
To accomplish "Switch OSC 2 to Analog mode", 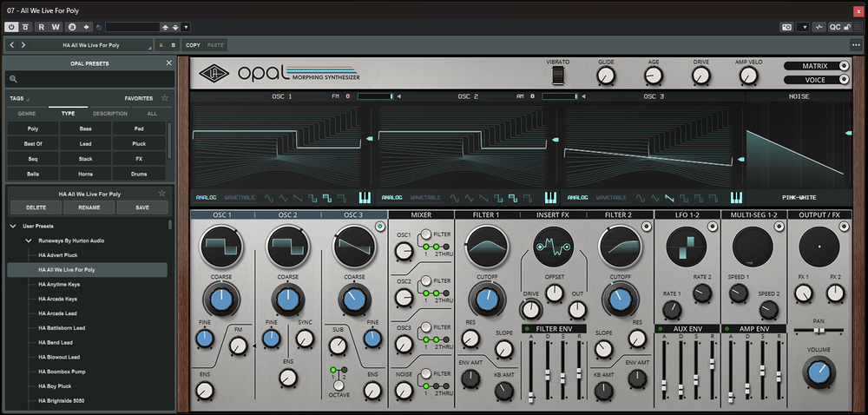I will click(x=391, y=197).
